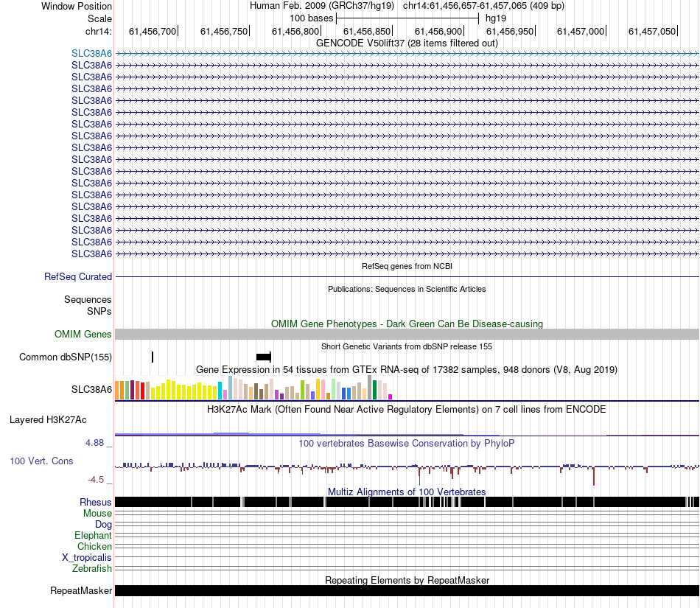Click the '100 Vert. Cons' track label
Screen dimensions: 700x608
point(41,461)
